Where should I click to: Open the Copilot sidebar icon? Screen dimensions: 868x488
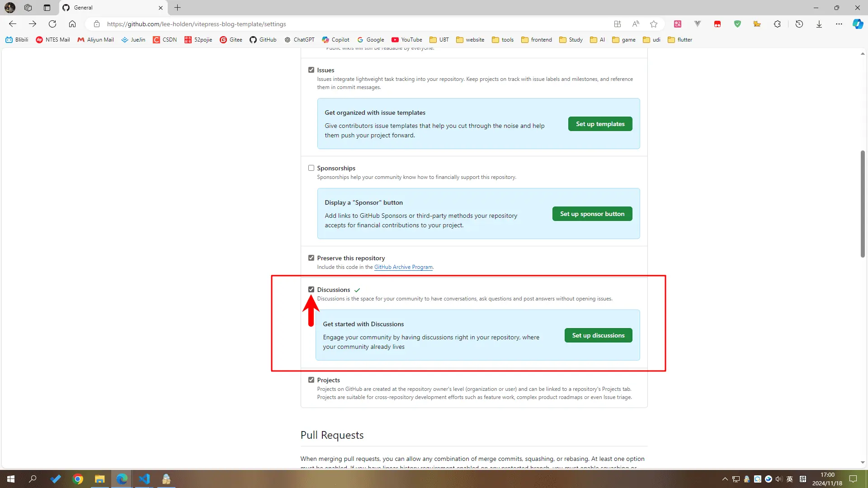pos(858,24)
